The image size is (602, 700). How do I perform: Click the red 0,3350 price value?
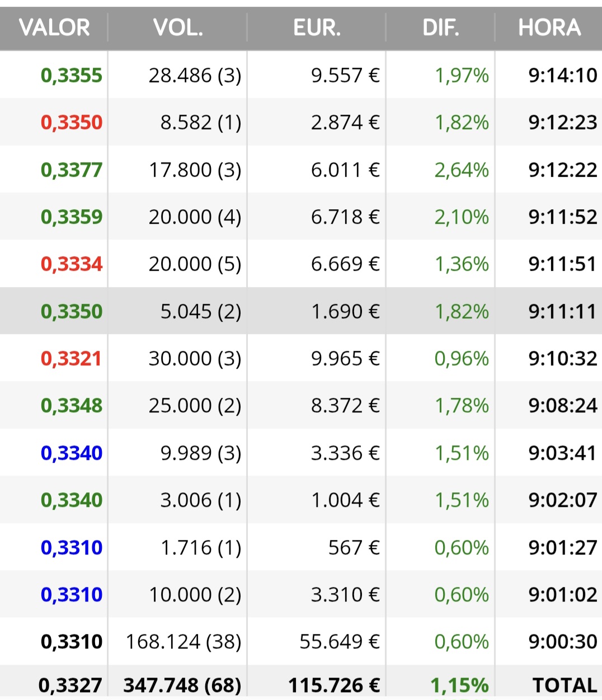click(72, 123)
